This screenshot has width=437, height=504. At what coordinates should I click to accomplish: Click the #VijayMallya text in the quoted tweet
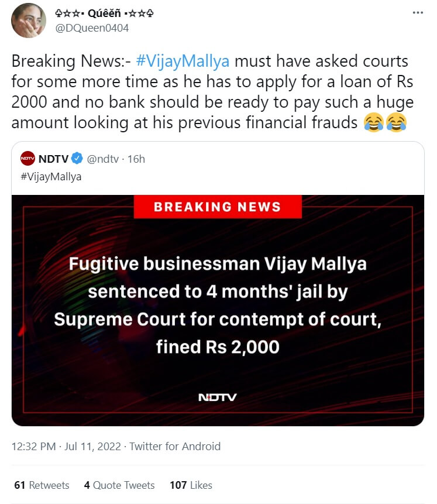(51, 177)
